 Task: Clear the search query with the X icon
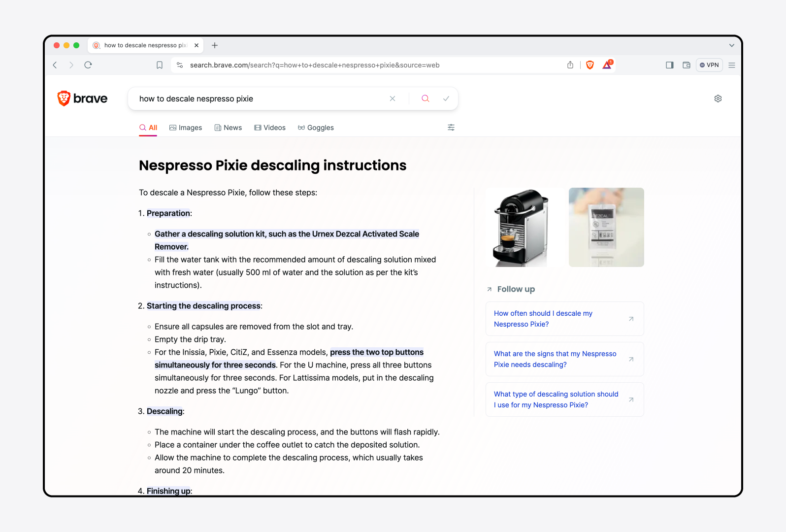point(393,99)
